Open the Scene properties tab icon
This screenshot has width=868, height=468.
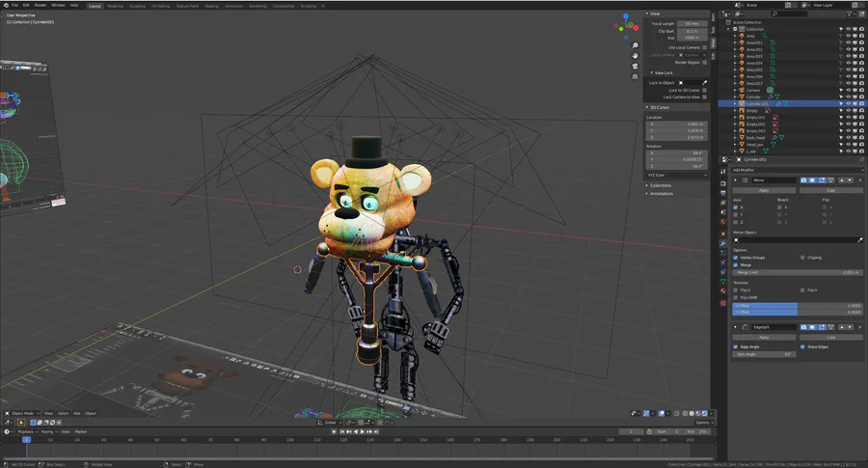point(723,211)
